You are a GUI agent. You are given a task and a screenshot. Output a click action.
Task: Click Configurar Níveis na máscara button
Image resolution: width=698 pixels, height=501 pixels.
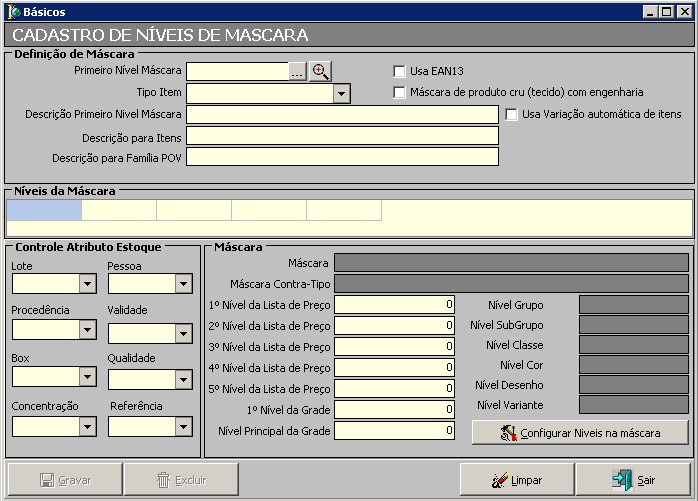coord(580,433)
